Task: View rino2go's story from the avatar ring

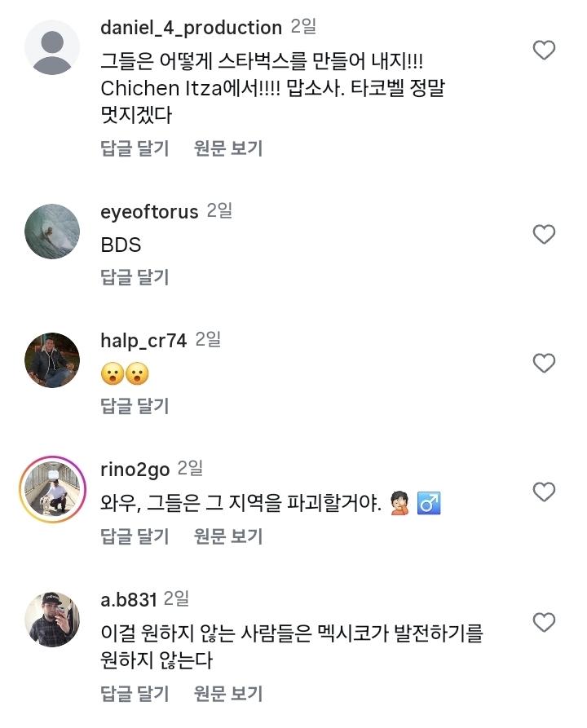Action: (53, 488)
